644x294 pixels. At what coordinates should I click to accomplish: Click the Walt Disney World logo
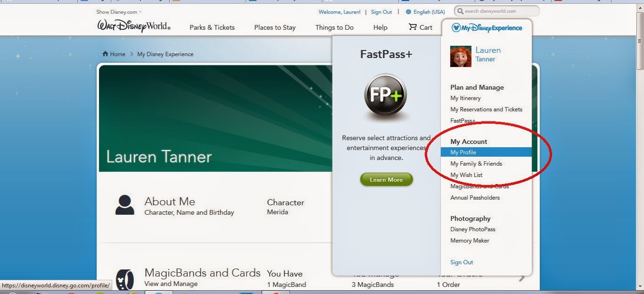134,26
